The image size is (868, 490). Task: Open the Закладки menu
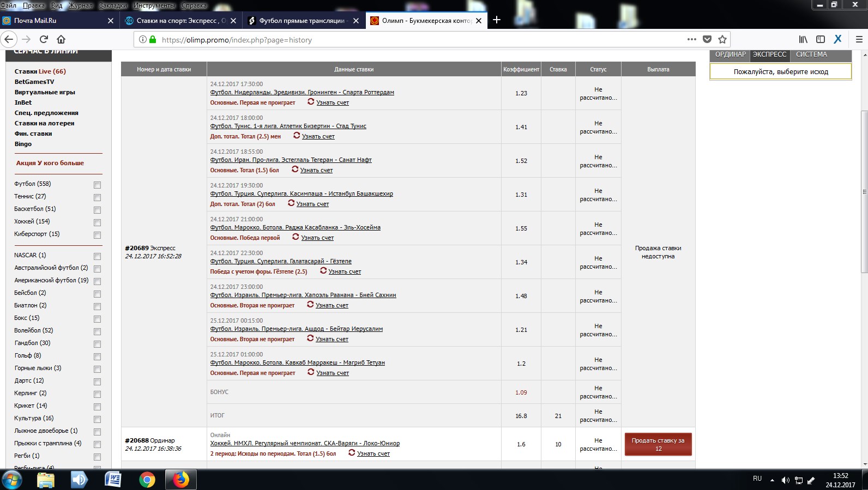[113, 5]
